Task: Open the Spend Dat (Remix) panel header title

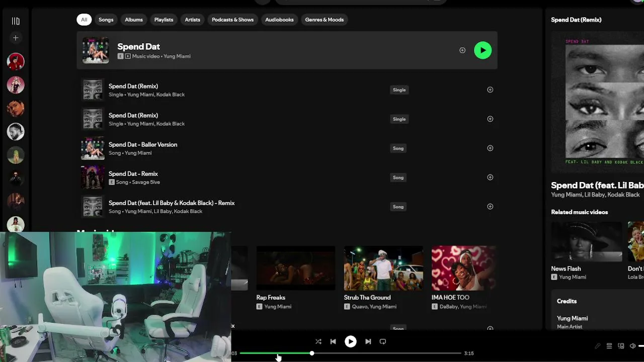Action: pos(577,20)
